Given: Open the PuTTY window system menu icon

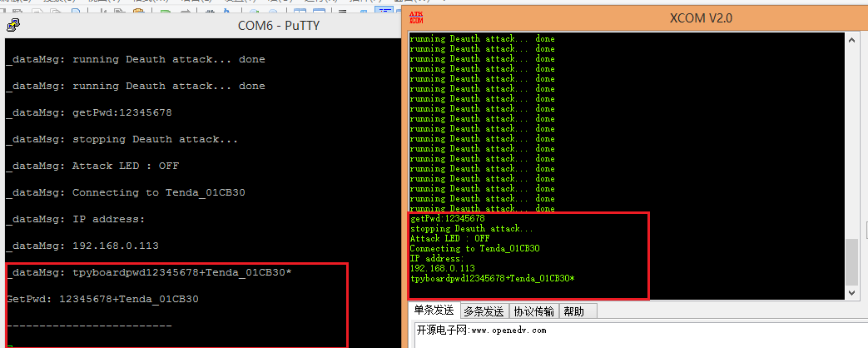Looking at the screenshot, I should point(12,25).
